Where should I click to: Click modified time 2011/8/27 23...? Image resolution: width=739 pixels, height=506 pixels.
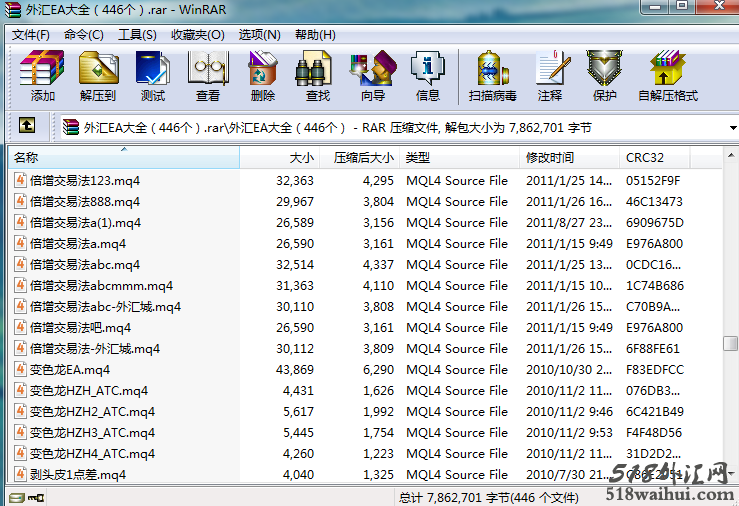coord(569,223)
